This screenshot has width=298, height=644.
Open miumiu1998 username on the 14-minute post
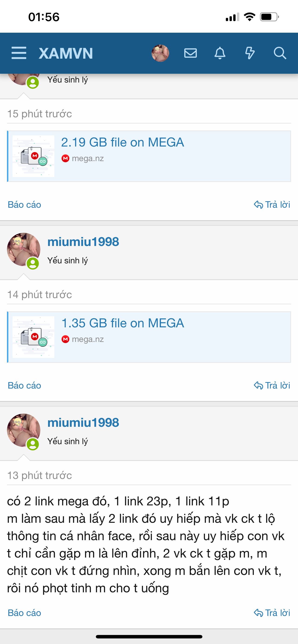(x=83, y=242)
